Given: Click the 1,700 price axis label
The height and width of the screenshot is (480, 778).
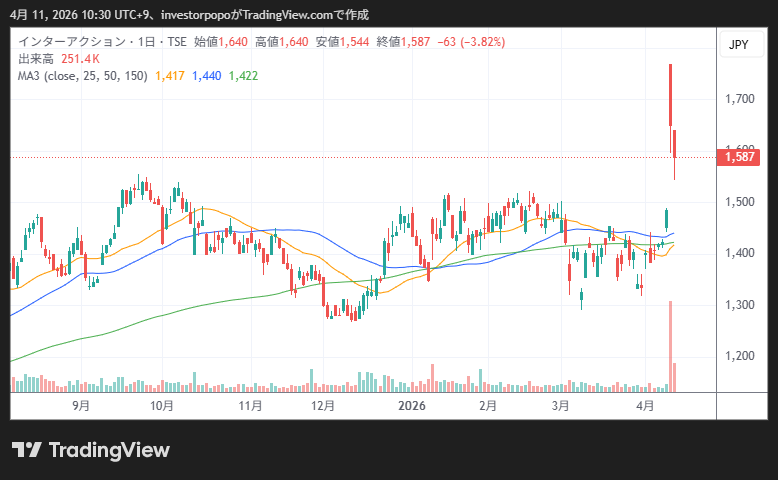Looking at the screenshot, I should point(741,98).
